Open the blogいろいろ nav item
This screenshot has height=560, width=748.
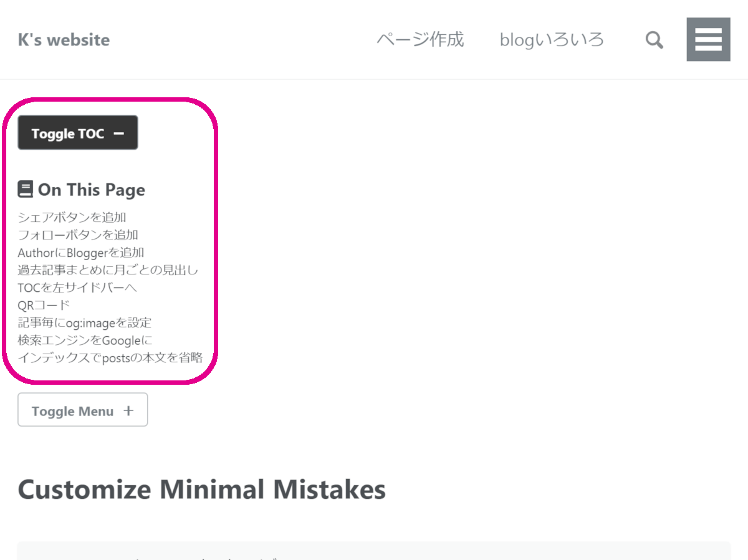tap(552, 40)
